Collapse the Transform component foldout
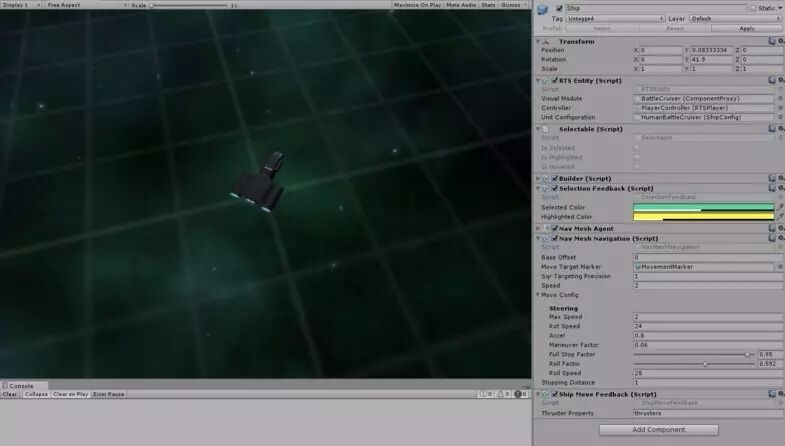The width and height of the screenshot is (785, 446). (x=538, y=41)
